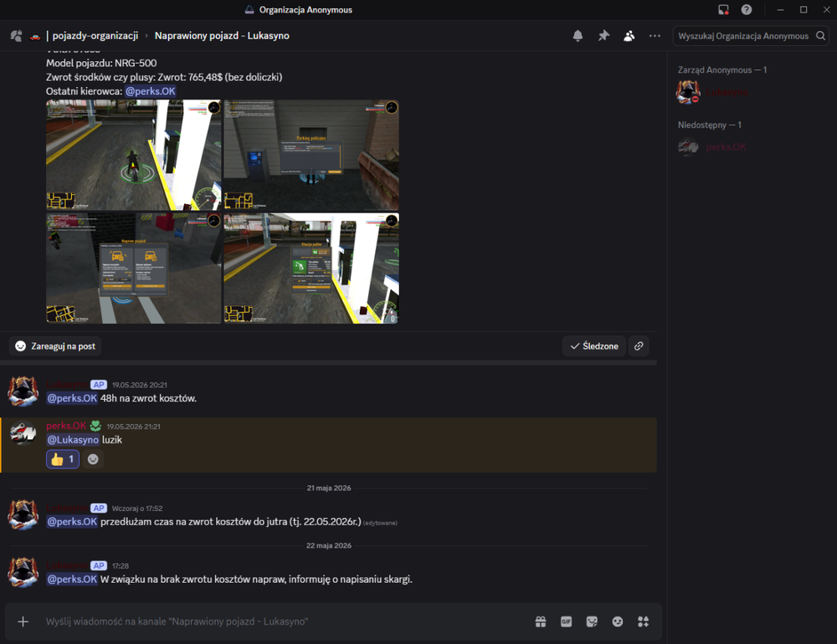The height and width of the screenshot is (644, 837).
Task: Toggle the thumbs-up reaction on luzik message
Action: pos(63,459)
